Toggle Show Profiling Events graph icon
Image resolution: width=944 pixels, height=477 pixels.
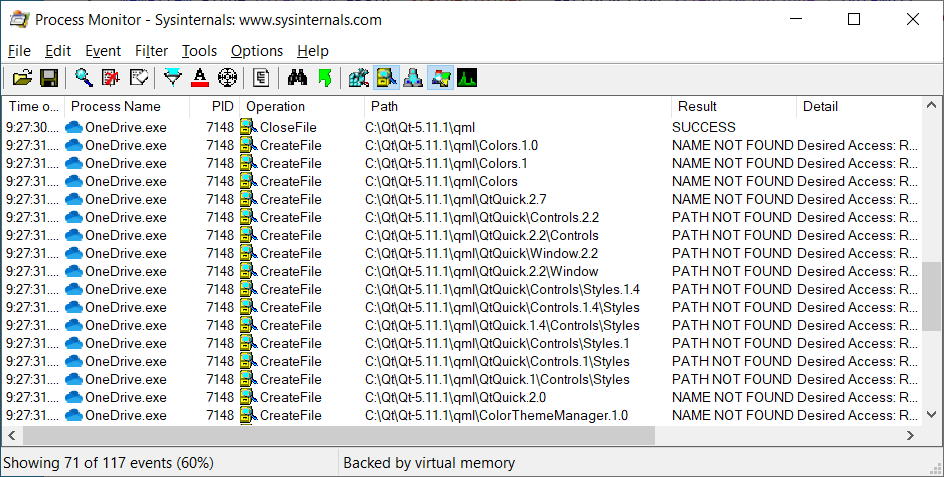pyautogui.click(x=467, y=78)
